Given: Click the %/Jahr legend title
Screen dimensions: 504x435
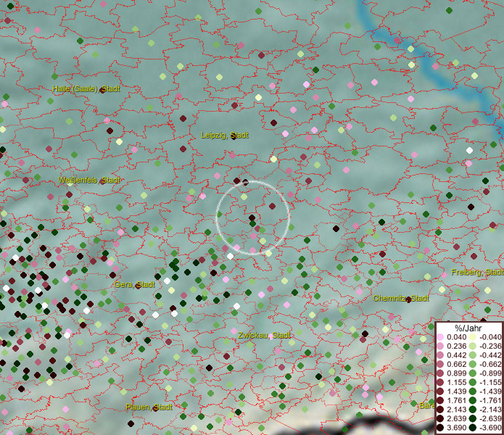Looking at the screenshot, I should click(x=468, y=328).
